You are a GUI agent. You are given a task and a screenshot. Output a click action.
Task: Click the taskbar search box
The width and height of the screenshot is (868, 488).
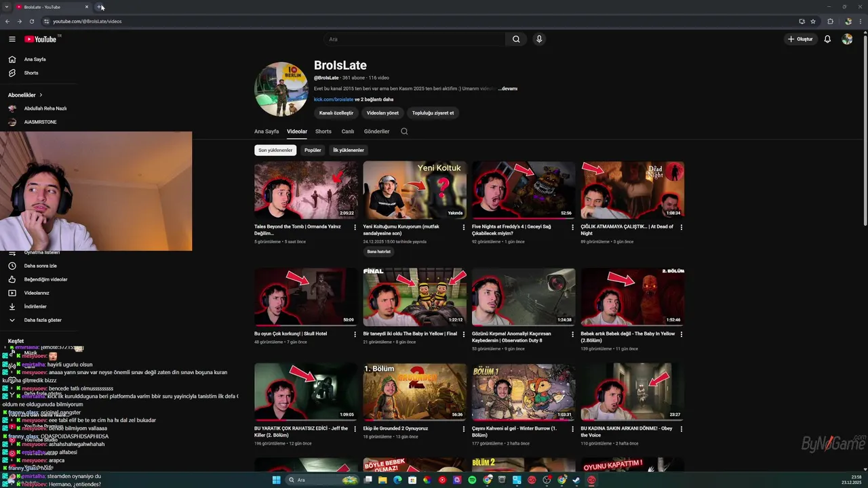click(321, 480)
